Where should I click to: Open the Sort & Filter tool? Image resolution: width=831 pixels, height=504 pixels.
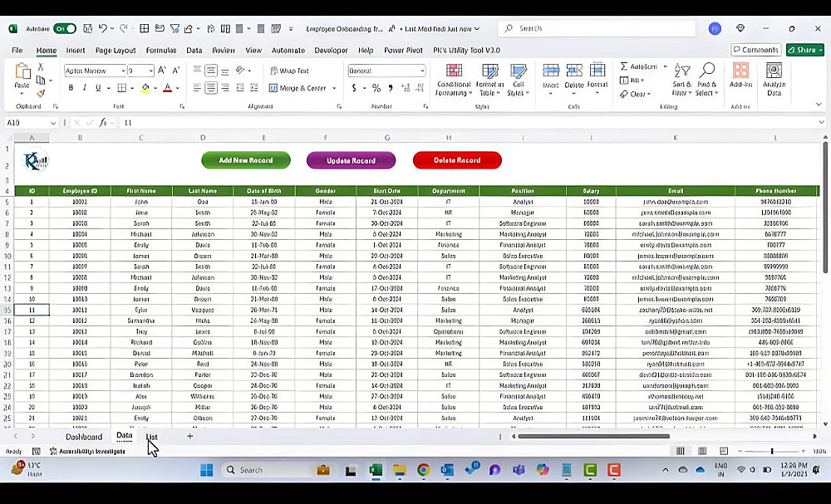point(682,80)
